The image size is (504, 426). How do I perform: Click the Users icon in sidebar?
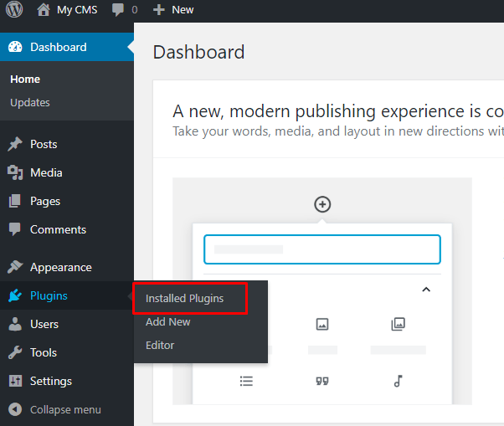tap(15, 324)
